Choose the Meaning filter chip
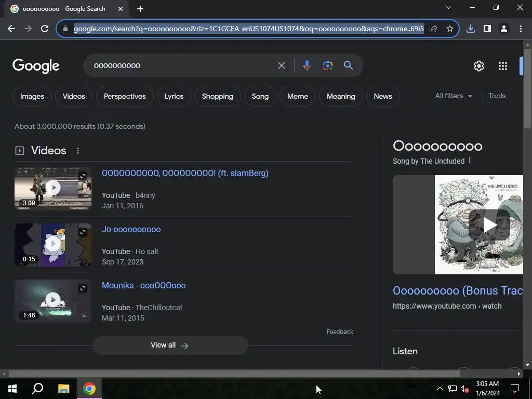 click(x=341, y=96)
